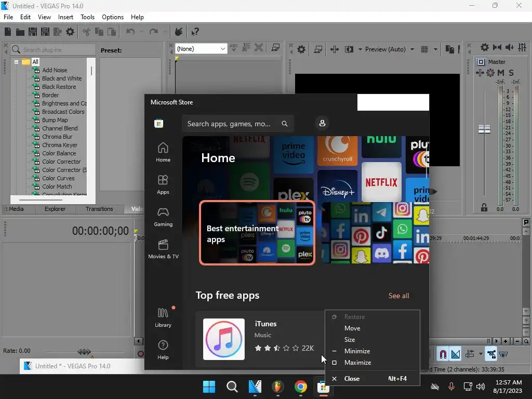Open the File menu in VEGAS
532x399 pixels.
pos(8,17)
